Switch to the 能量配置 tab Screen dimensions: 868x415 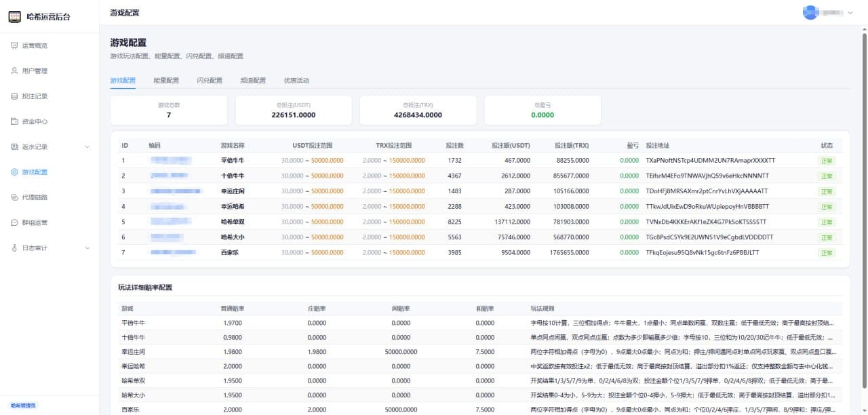point(166,81)
